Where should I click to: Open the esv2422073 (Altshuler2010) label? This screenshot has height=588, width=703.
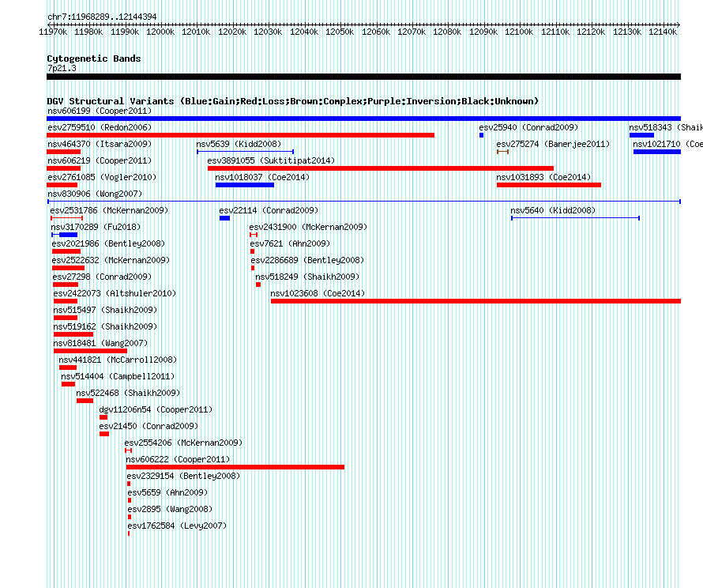tap(115, 293)
